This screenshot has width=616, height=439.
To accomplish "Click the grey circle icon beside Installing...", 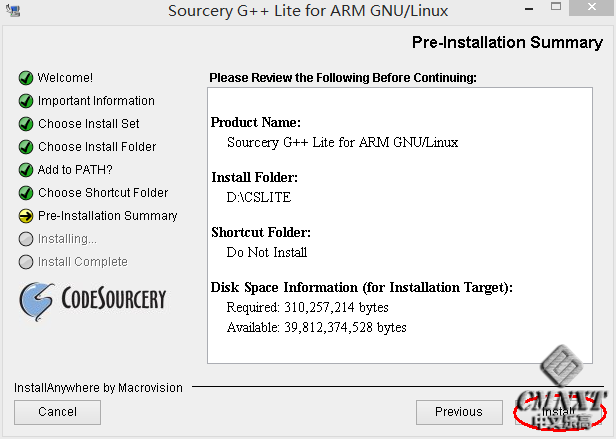I will pos(26,239).
